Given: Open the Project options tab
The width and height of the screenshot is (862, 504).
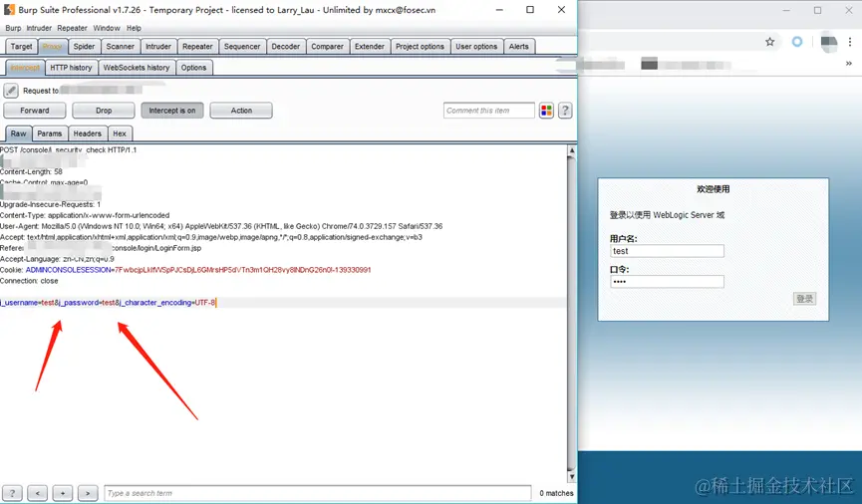Looking at the screenshot, I should [x=420, y=47].
